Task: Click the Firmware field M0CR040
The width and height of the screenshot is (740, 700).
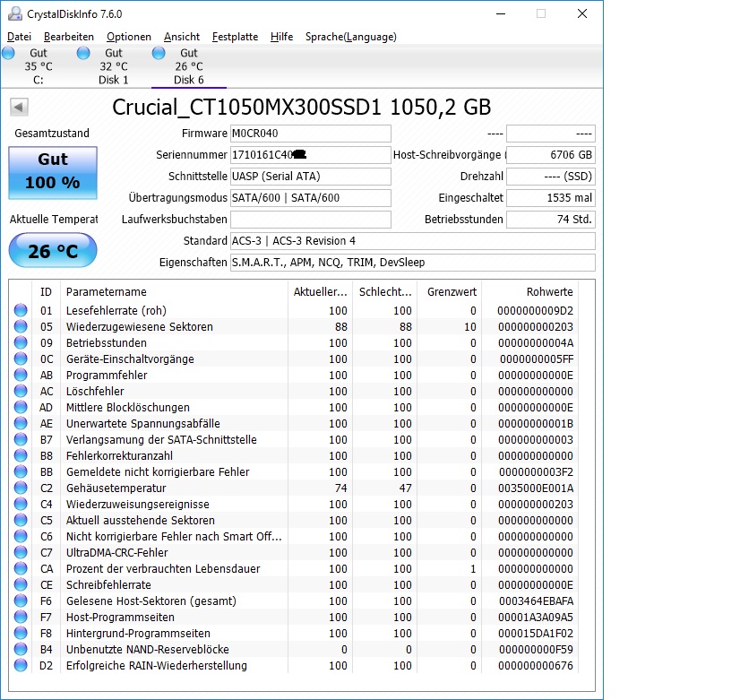Action: 311,134
